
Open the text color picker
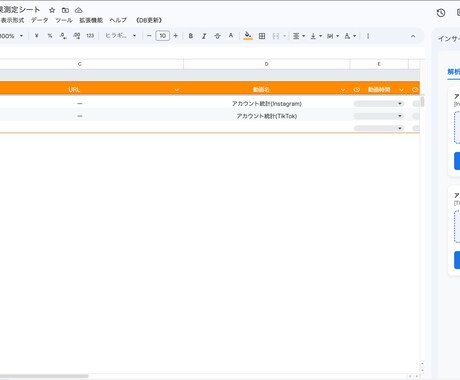coord(231,36)
